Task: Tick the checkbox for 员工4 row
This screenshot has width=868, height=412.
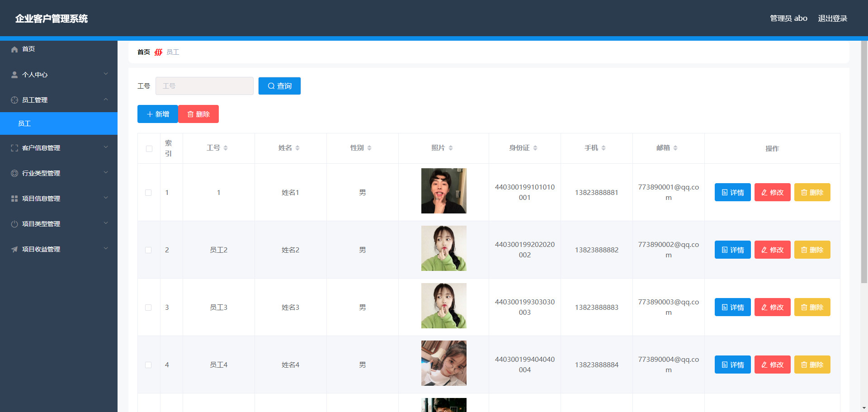Action: click(x=148, y=365)
